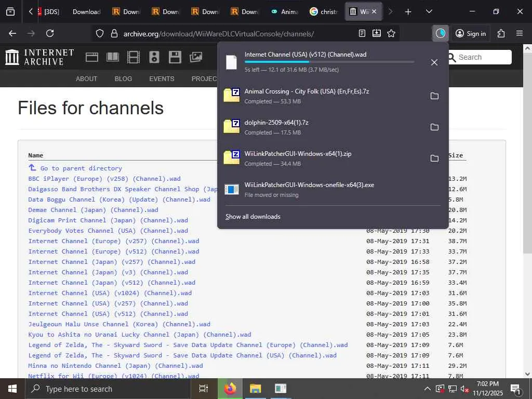Sort listing by Name column header
The height and width of the screenshot is (399, 532).
click(36, 155)
